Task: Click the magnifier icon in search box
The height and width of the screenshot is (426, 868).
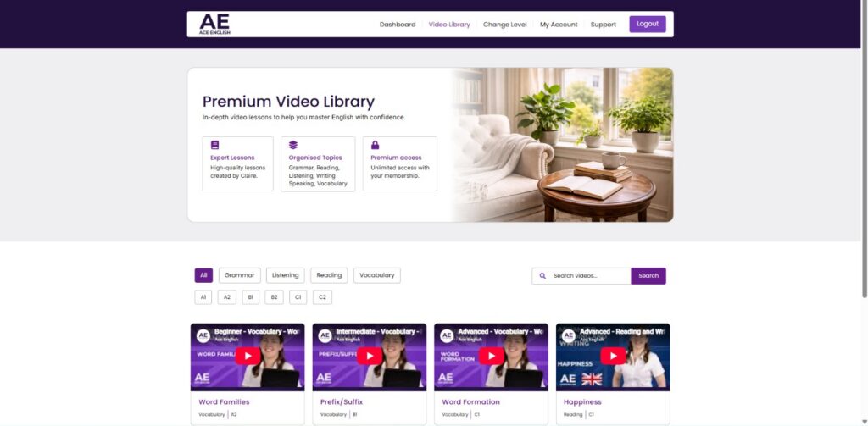Action: [x=542, y=275]
